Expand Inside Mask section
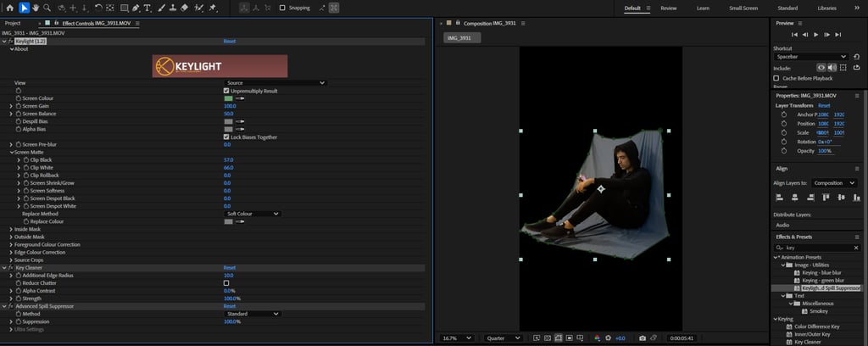868x346 pixels. 11,229
